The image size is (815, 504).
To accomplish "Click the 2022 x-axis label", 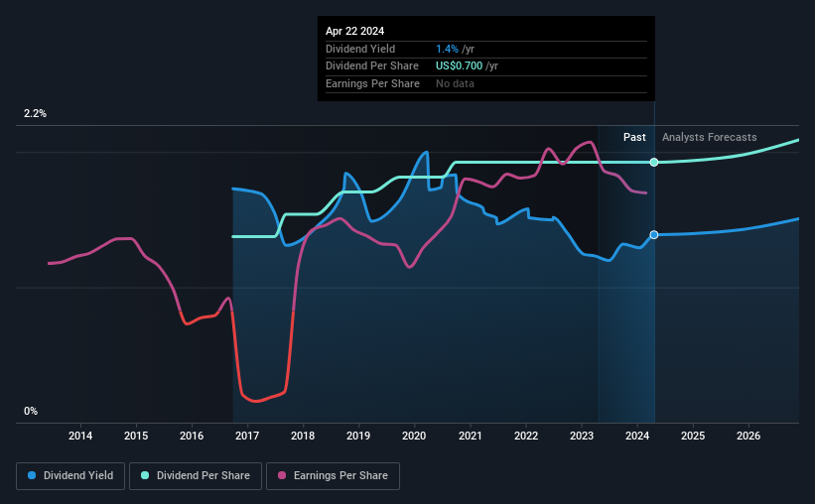I will 526,436.
